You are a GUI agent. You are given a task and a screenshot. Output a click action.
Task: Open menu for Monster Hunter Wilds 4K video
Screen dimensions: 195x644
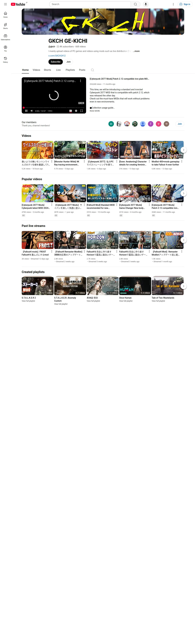pos(84,161)
